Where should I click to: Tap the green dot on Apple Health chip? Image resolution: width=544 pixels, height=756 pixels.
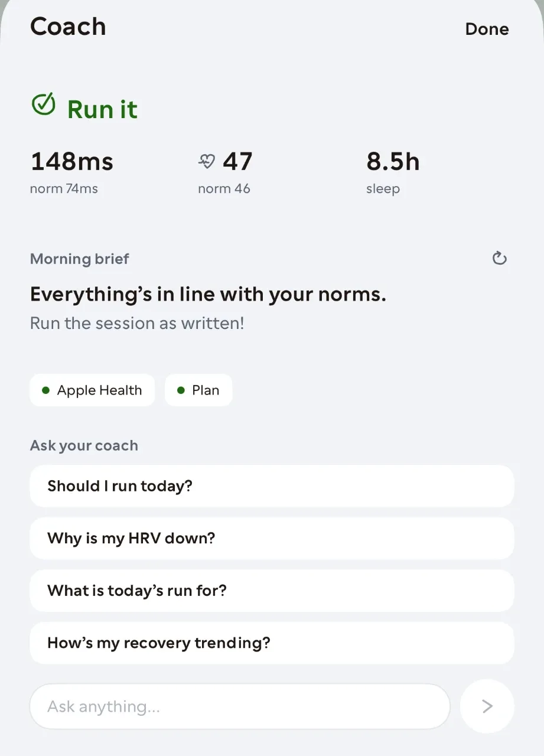[x=45, y=390]
